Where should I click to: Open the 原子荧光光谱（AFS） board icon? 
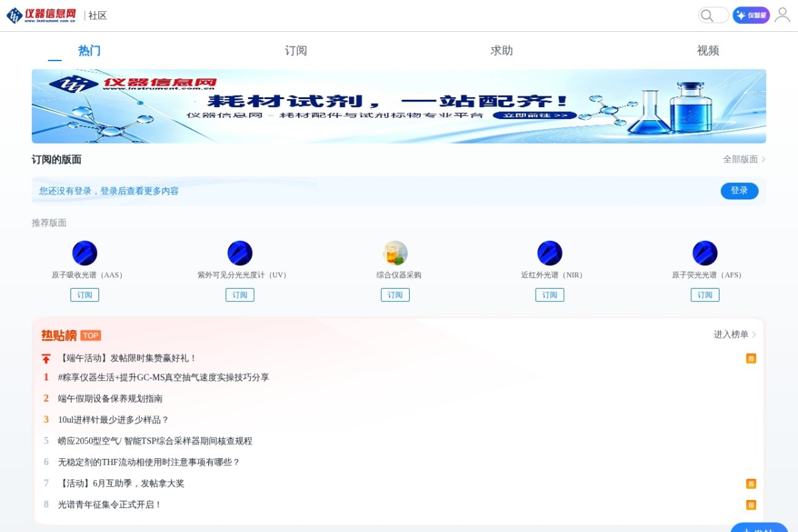tap(705, 253)
